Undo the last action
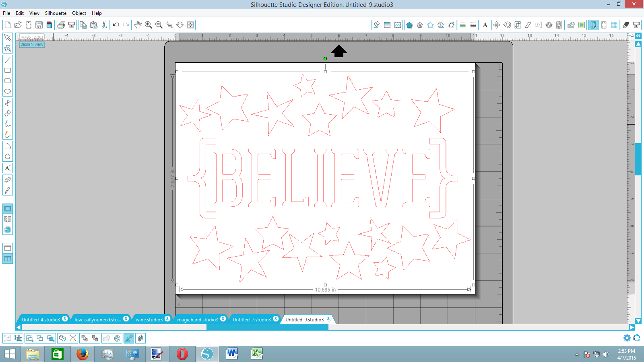The height and width of the screenshot is (362, 644). [116, 25]
